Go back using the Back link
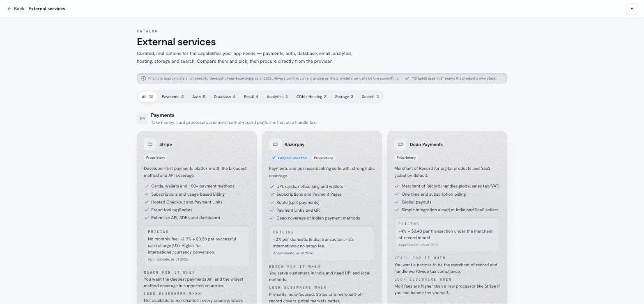Image resolution: width=644 pixels, height=304 pixels. (16, 9)
